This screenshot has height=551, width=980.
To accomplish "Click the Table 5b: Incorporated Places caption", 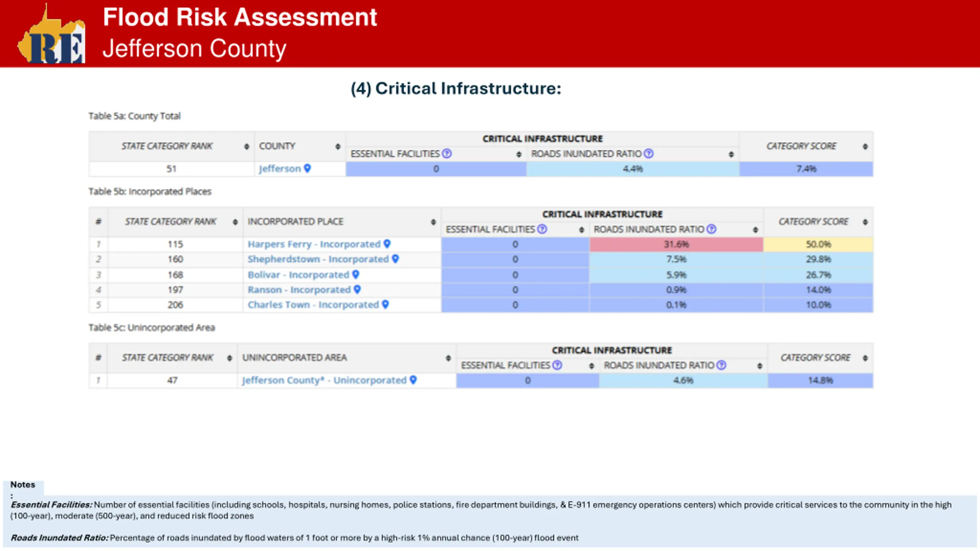I will pyautogui.click(x=150, y=191).
